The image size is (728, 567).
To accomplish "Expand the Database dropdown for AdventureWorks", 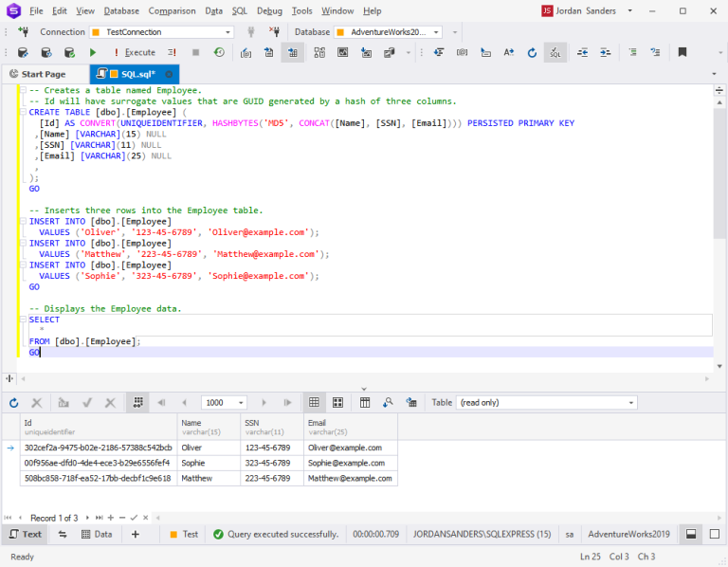I will click(x=437, y=31).
